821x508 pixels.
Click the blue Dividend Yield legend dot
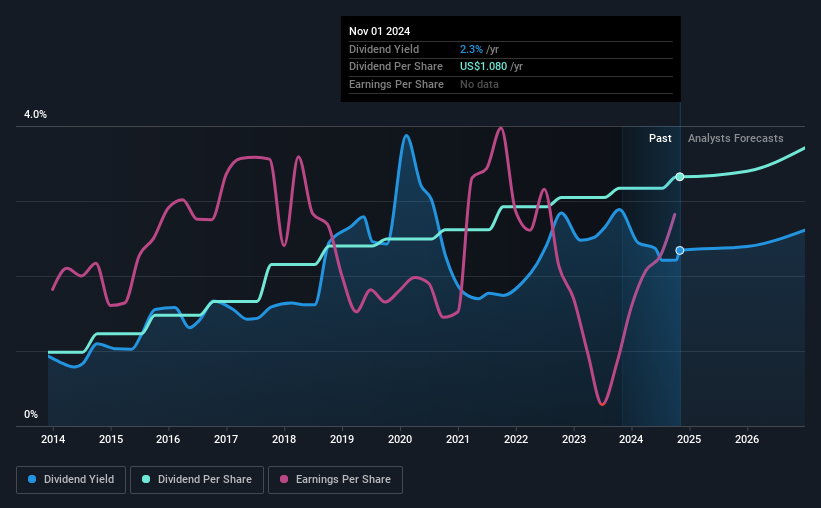(32, 479)
